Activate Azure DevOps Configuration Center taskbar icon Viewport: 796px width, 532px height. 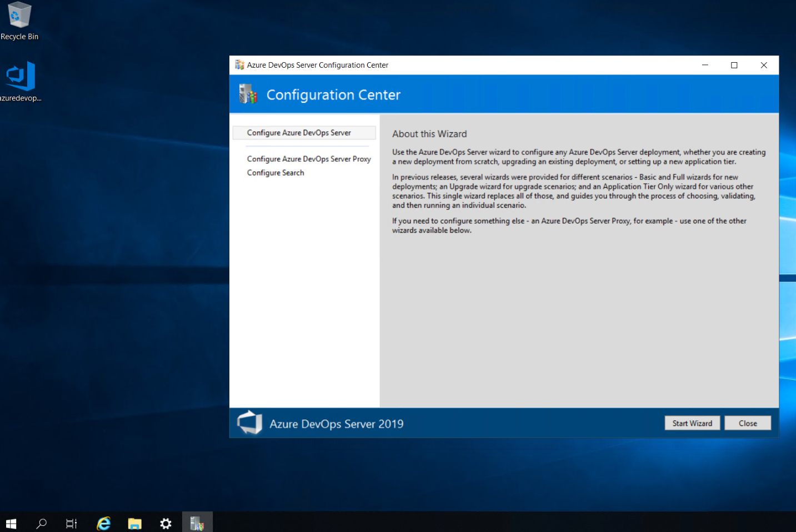197,523
